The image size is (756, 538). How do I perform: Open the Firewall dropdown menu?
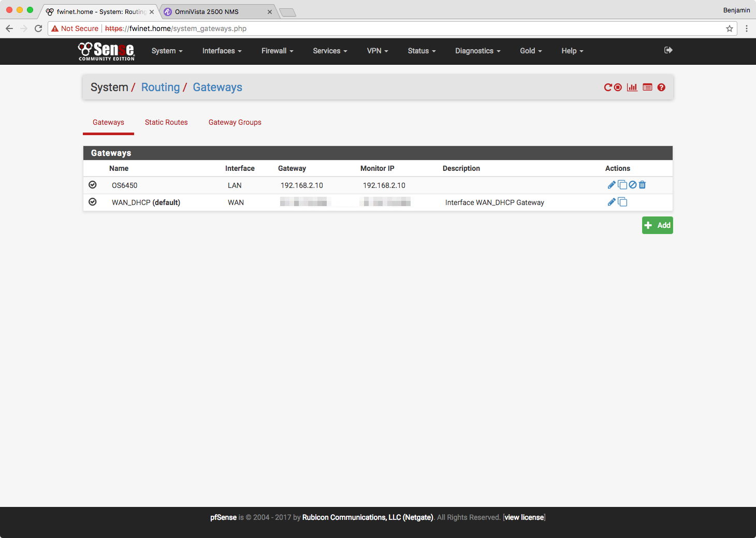[x=277, y=51]
